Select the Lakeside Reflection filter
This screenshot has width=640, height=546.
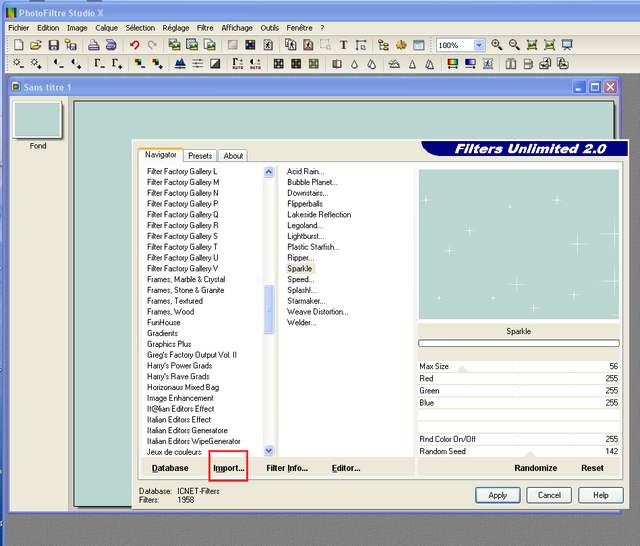pos(319,215)
